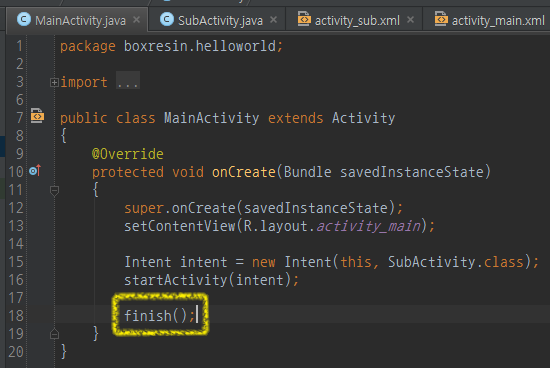Close the MainActivity.java tab
The image size is (550, 368).
pyautogui.click(x=136, y=20)
